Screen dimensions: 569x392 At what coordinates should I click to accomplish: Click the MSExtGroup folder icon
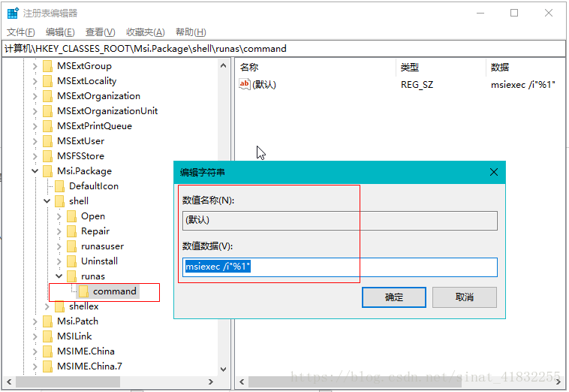[47, 66]
